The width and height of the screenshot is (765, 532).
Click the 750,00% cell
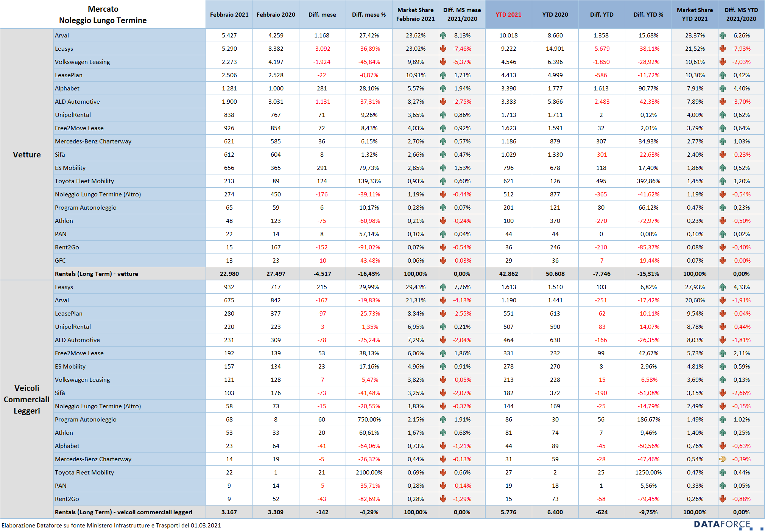click(x=369, y=419)
